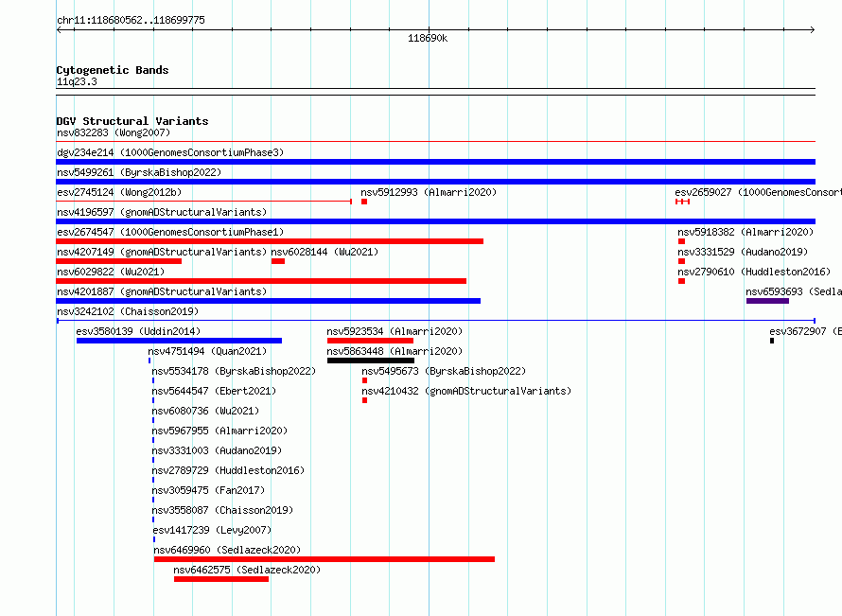
Task: Select the nsv3059475 (Fan2017) label
Action: pyautogui.click(x=208, y=490)
